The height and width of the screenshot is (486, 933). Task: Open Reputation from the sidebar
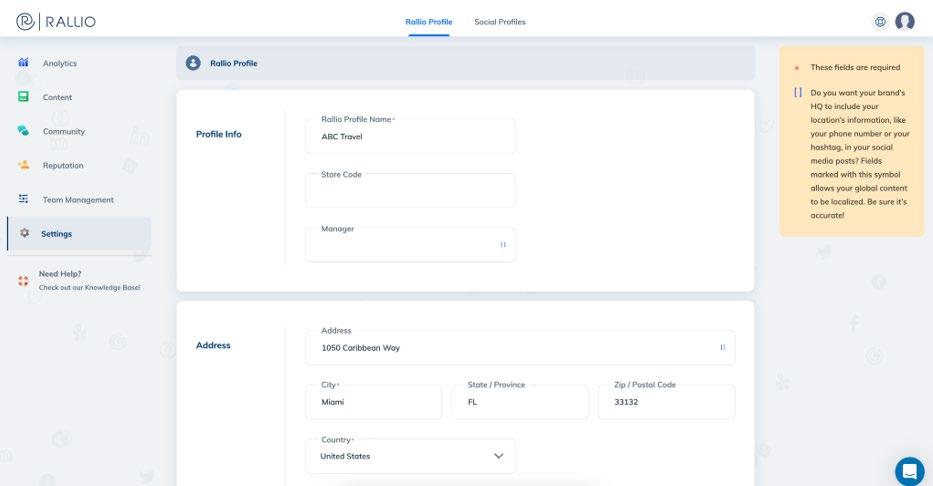pyautogui.click(x=63, y=165)
